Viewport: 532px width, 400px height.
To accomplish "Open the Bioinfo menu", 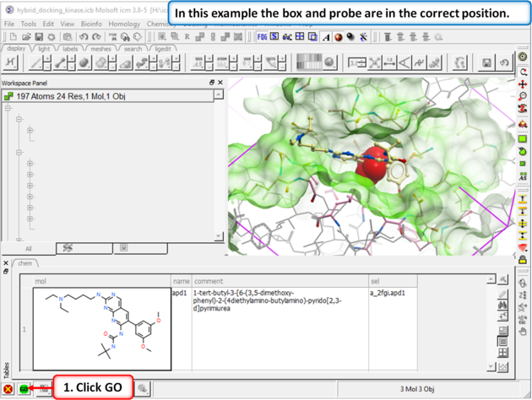I will coord(91,24).
